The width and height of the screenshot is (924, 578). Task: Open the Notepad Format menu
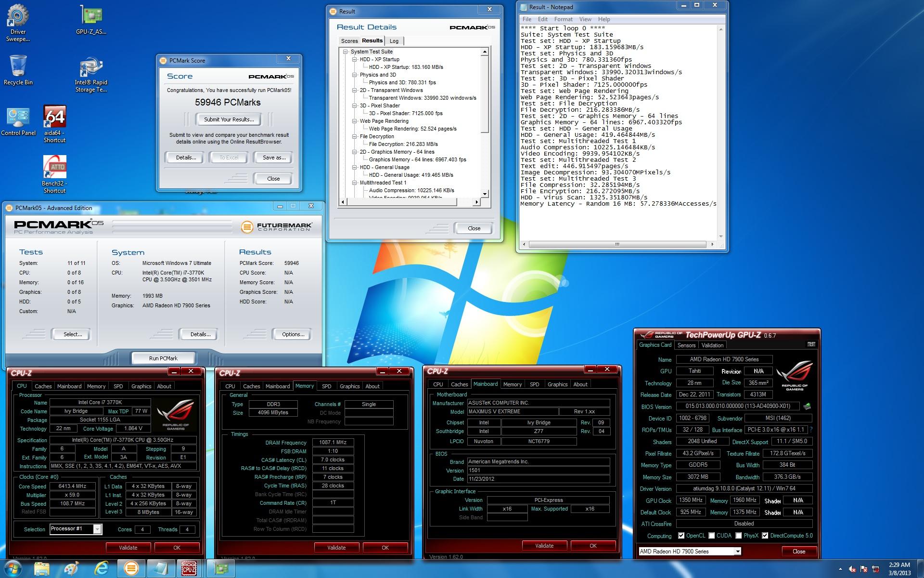click(563, 19)
